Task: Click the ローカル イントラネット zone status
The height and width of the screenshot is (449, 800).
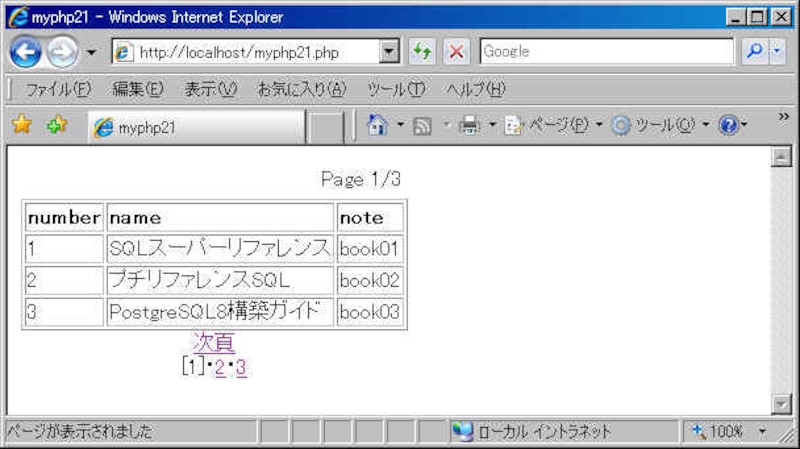Action: (531, 432)
